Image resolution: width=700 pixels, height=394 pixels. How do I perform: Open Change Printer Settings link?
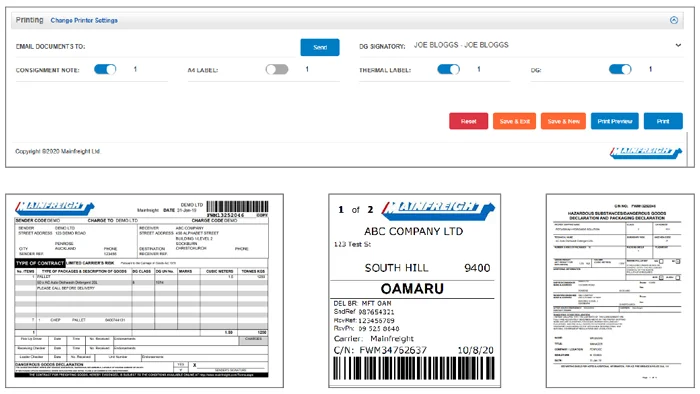pos(84,21)
